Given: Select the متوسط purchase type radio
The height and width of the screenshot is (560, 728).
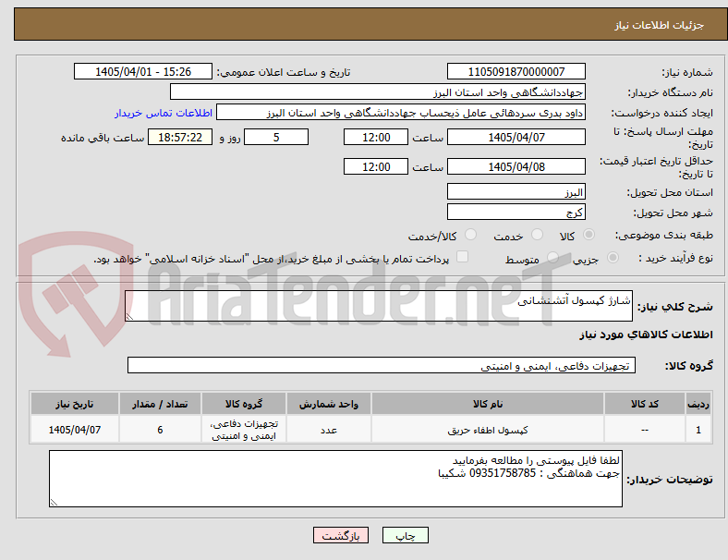Looking at the screenshot, I should click(x=552, y=257).
